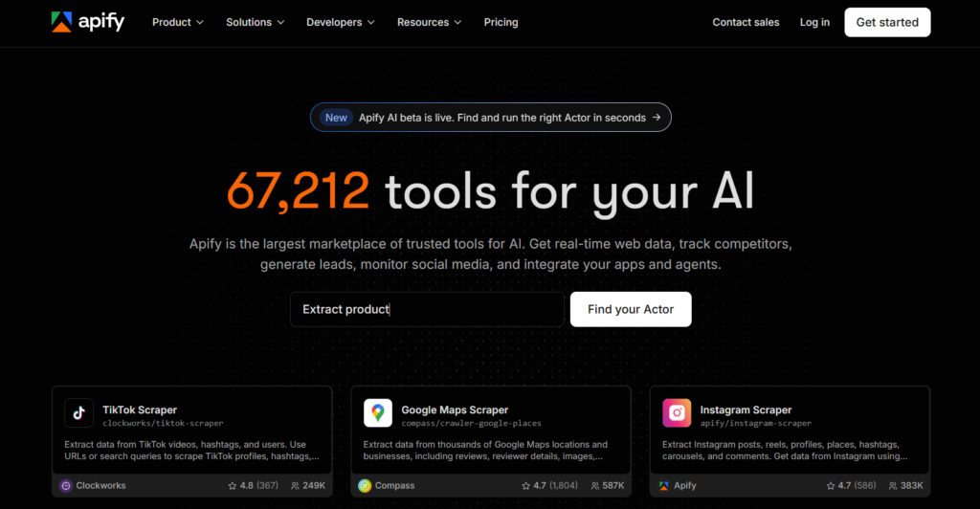This screenshot has height=509, width=980.
Task: Click the Clockworks author name
Action: pos(100,485)
